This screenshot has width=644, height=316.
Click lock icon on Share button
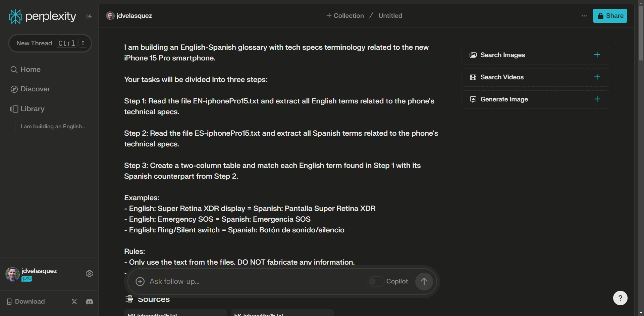click(600, 16)
